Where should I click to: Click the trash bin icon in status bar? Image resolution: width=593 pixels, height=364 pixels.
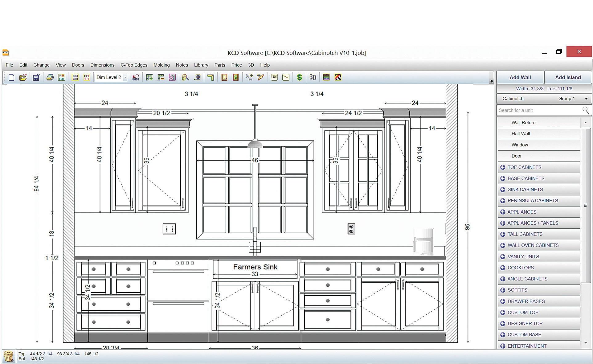tap(9, 356)
